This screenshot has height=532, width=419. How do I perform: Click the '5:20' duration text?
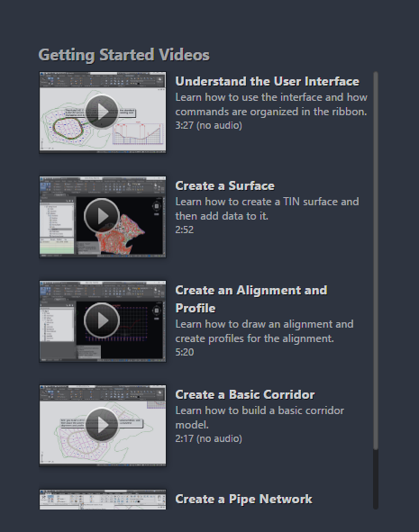(185, 352)
